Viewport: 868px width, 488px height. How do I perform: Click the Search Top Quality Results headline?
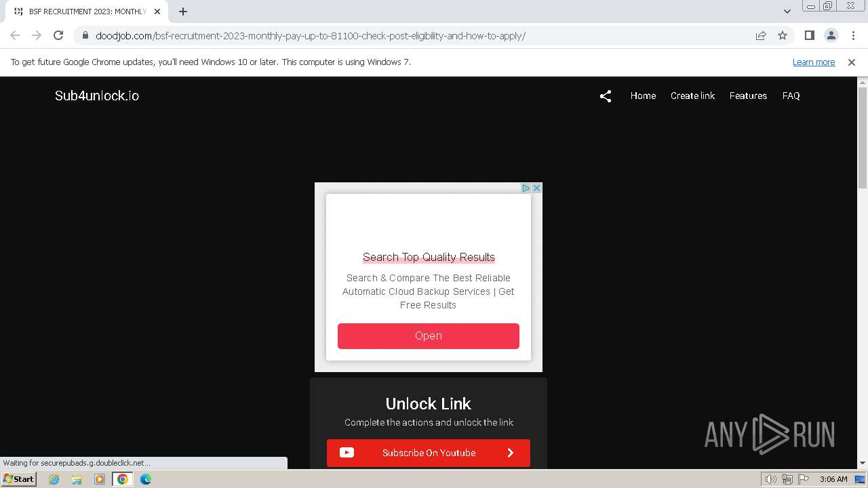click(x=429, y=257)
